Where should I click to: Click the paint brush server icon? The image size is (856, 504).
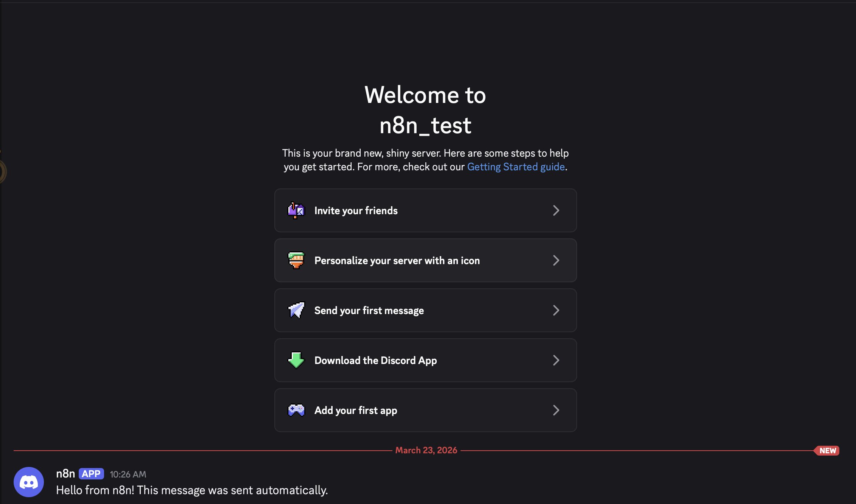coord(296,260)
